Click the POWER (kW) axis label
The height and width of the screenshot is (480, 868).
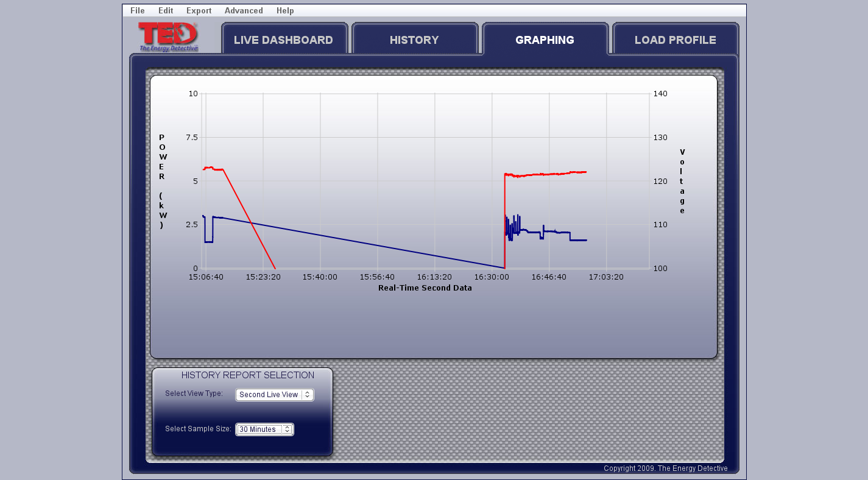tap(162, 181)
